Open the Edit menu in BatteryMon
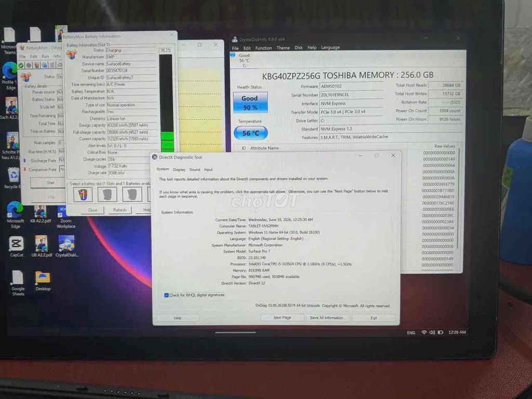Viewport: 532px width, 399px height. pyautogui.click(x=34, y=57)
